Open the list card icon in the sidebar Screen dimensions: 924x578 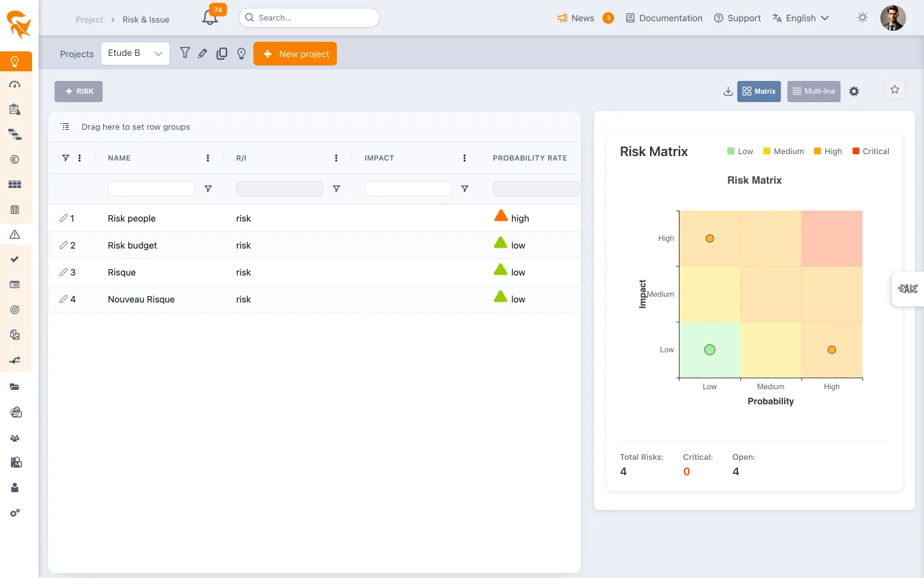pyautogui.click(x=15, y=285)
